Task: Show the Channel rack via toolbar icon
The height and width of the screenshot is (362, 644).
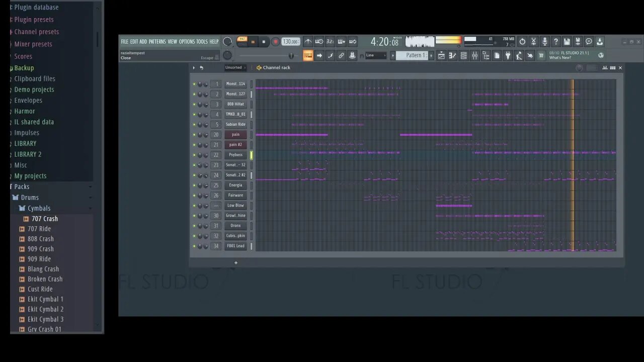Action: (x=463, y=55)
